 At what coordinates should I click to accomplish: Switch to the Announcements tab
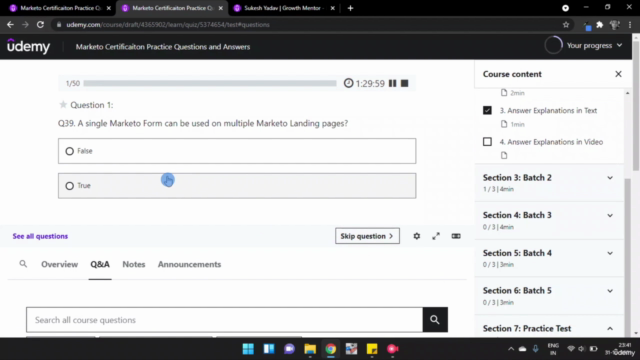(x=189, y=264)
